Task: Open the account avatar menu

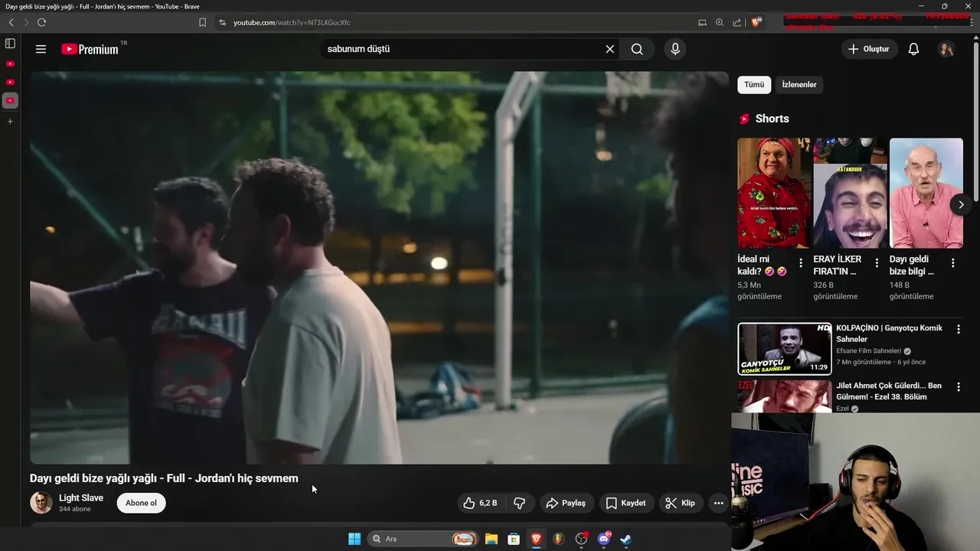Action: tap(946, 49)
